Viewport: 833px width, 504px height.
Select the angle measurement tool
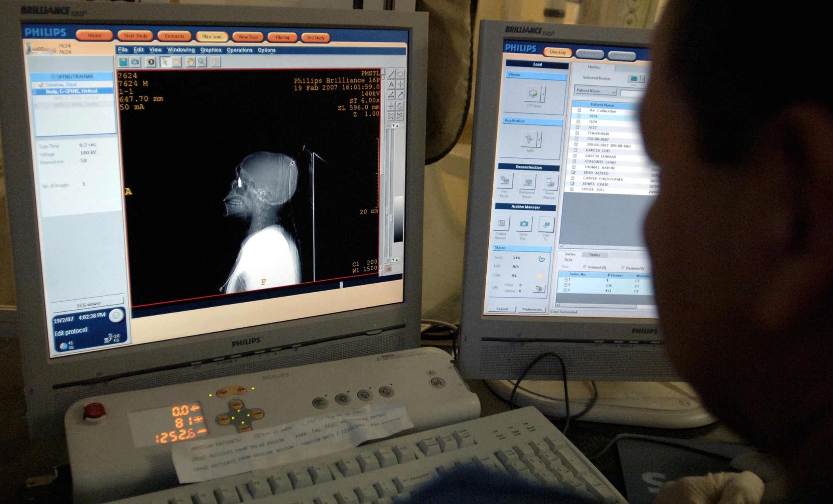coord(391,95)
